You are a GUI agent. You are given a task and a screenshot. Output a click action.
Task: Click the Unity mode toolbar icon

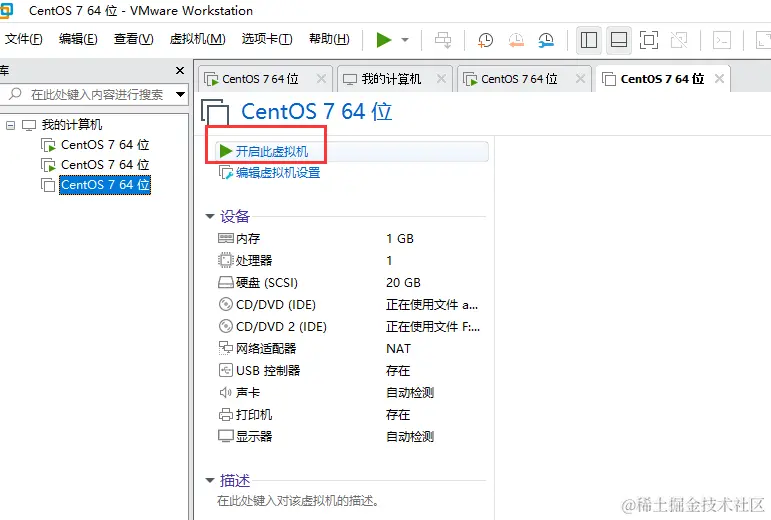click(679, 40)
